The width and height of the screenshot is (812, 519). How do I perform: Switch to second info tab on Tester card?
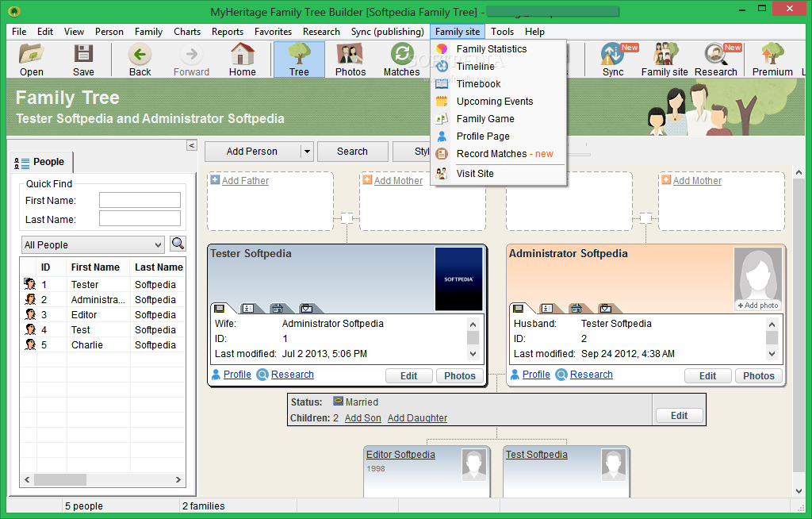[250, 309]
